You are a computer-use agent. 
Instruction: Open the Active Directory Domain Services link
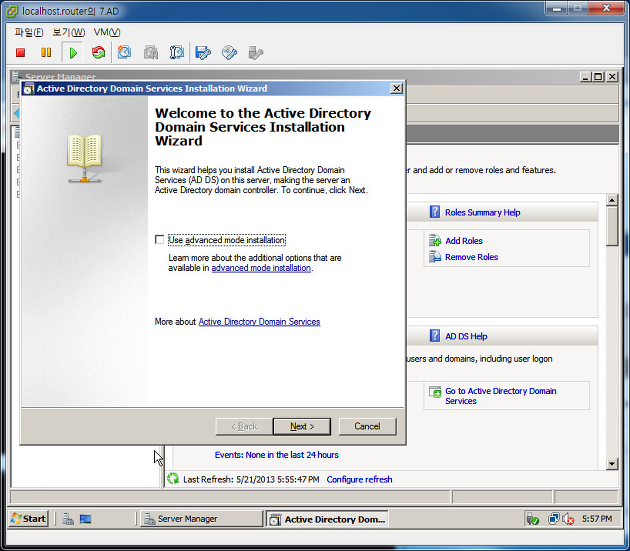(x=260, y=322)
